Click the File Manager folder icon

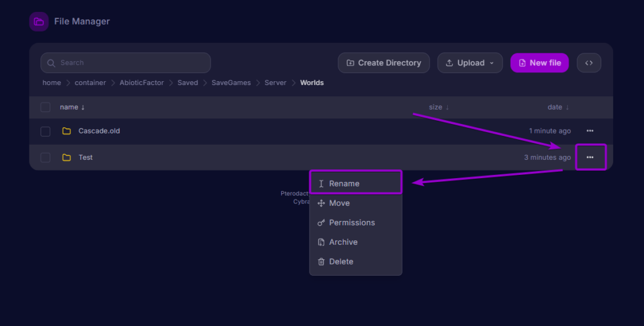tap(38, 21)
